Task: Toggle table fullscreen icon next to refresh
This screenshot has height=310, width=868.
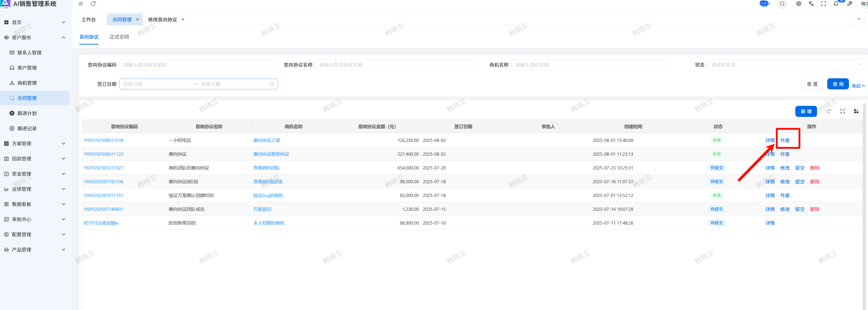Action: point(842,111)
